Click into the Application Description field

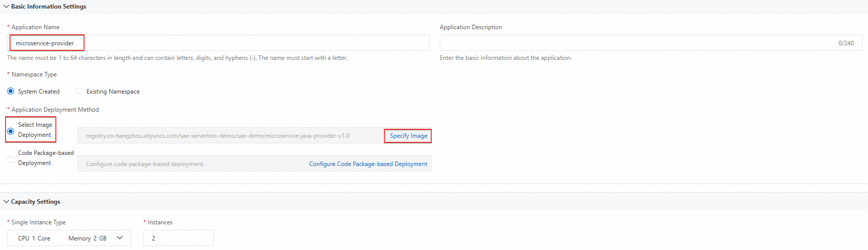point(634,43)
